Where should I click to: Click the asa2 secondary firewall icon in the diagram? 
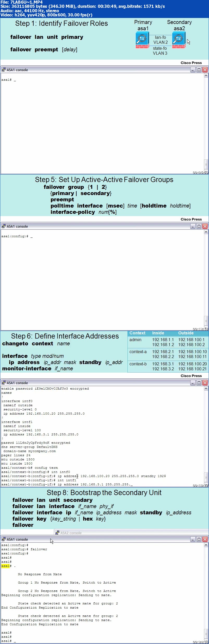tap(179, 40)
